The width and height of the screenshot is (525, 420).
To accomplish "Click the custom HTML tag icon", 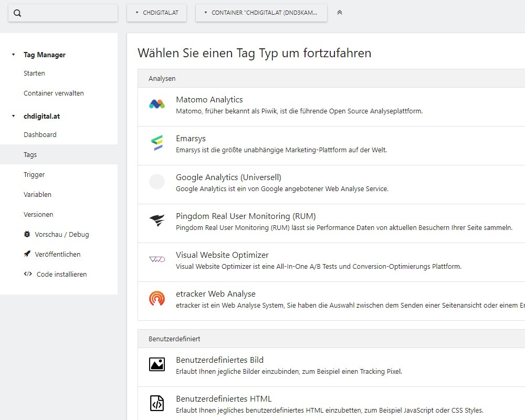I will pos(156,403).
